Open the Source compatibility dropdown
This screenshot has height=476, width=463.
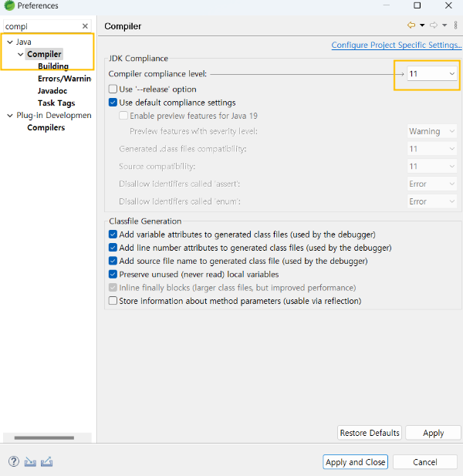tap(431, 167)
